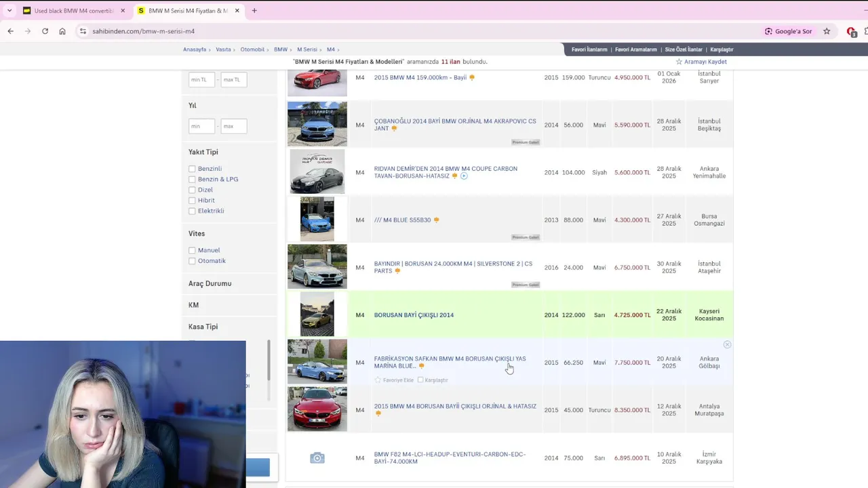Open Size Özel İlanlar menu

pos(684,49)
